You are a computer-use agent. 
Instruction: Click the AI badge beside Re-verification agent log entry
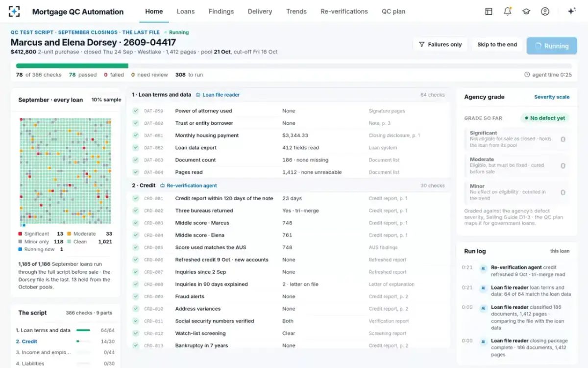tap(483, 268)
